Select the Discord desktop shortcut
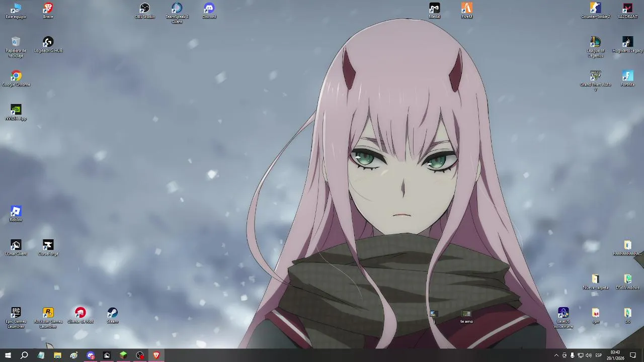 point(209,11)
